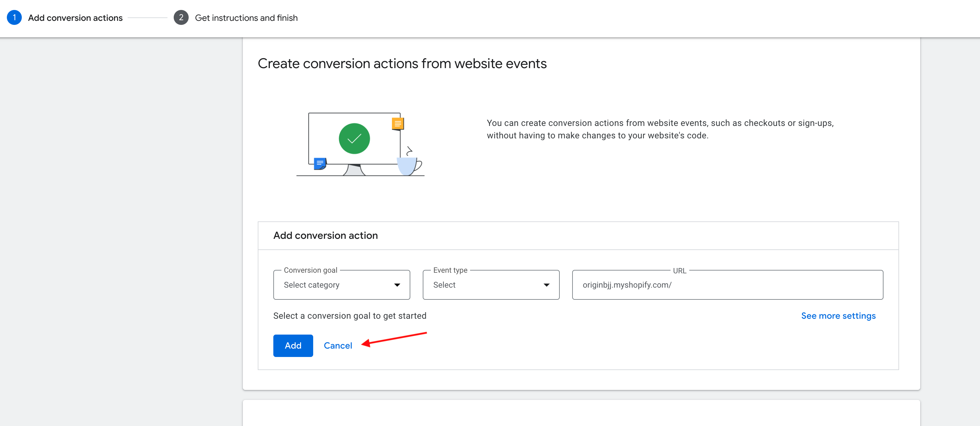Screen dimensions: 980x426
Task: Click the step 1 circle icon
Action: click(x=14, y=17)
